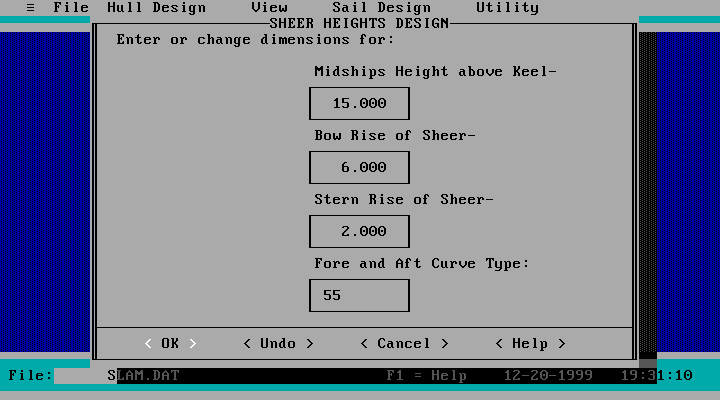720x400 pixels.
Task: Select the Bow Rise of Sheer field showing 6.000
Action: (x=359, y=168)
